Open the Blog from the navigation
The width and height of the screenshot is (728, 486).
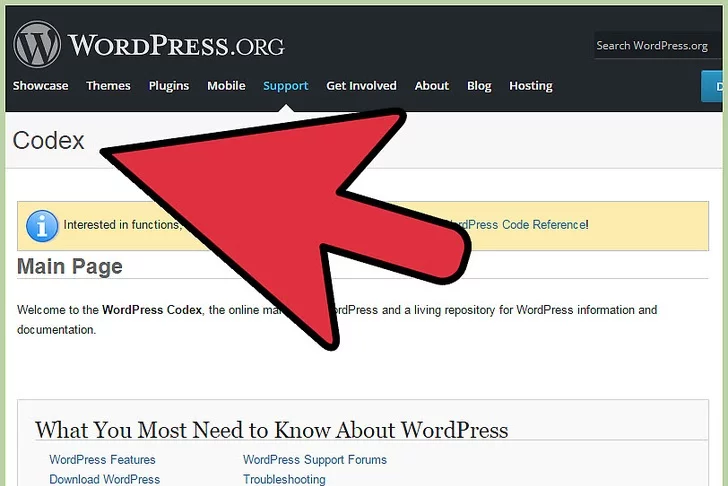(x=479, y=86)
